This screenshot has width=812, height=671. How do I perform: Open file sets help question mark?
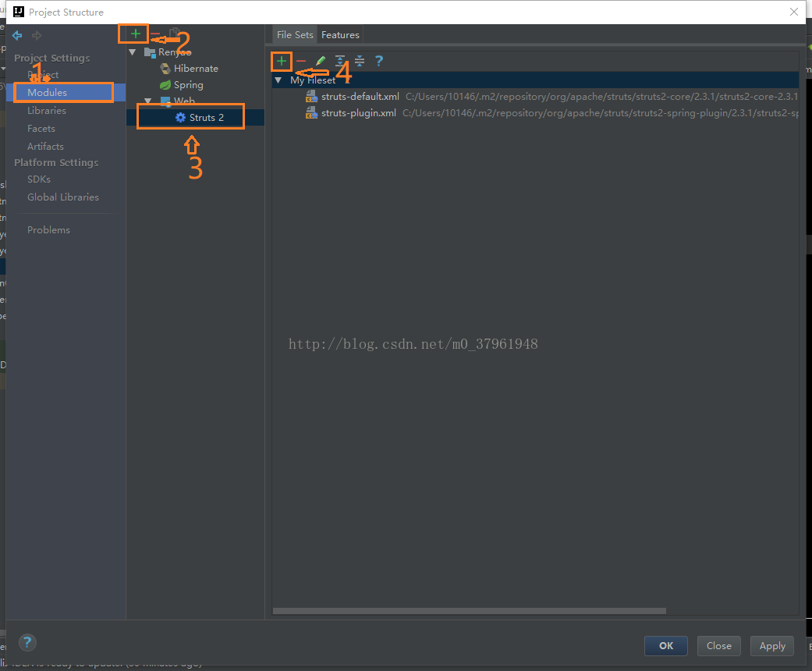click(379, 61)
